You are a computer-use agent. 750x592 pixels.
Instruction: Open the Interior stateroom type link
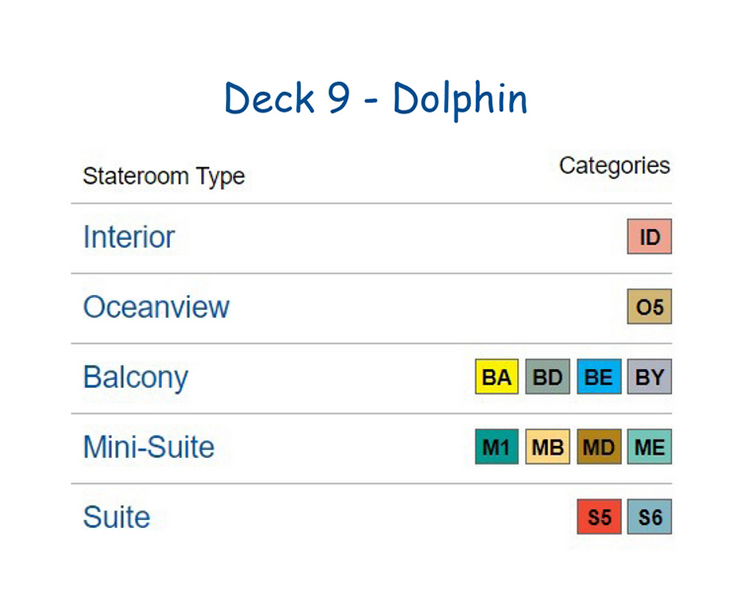(x=129, y=237)
